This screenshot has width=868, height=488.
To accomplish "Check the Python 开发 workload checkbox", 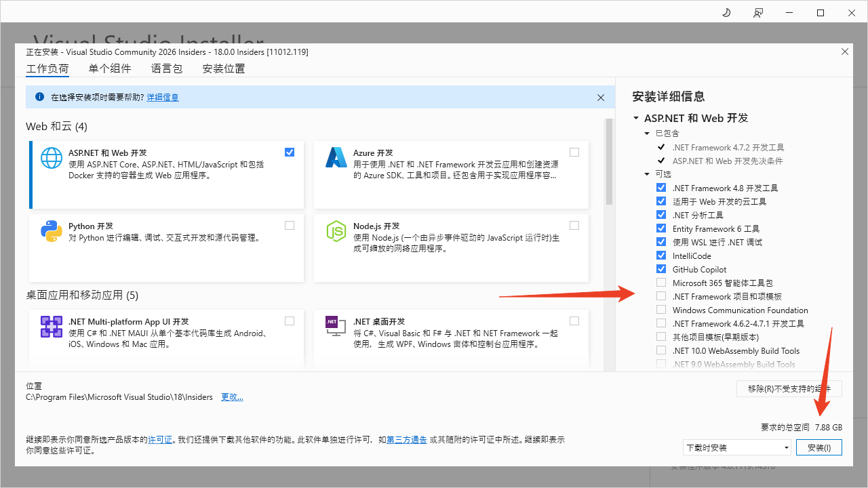I will pos(290,225).
